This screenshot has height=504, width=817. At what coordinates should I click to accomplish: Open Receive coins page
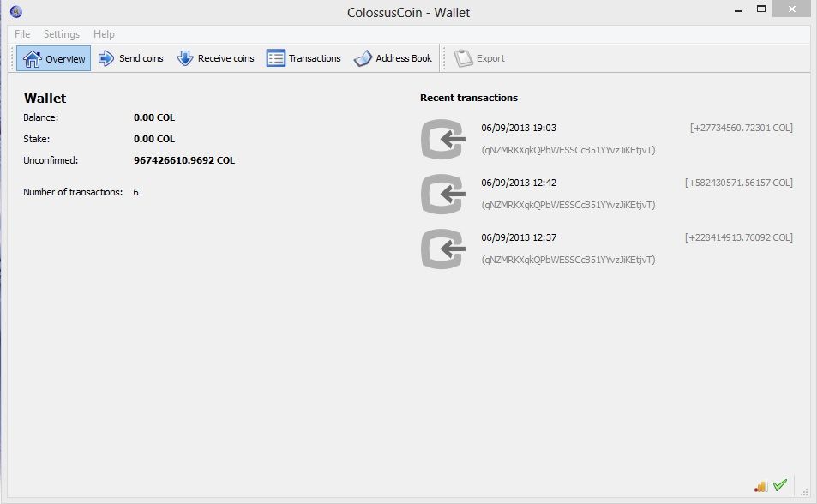point(215,58)
